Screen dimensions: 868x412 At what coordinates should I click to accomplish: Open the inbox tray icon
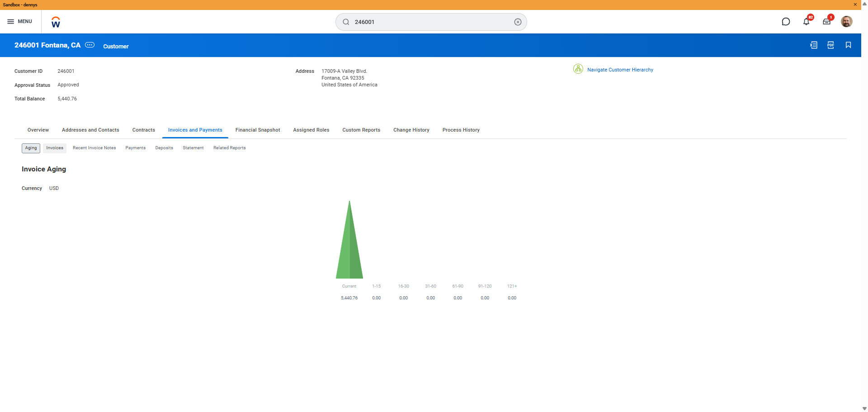click(826, 22)
